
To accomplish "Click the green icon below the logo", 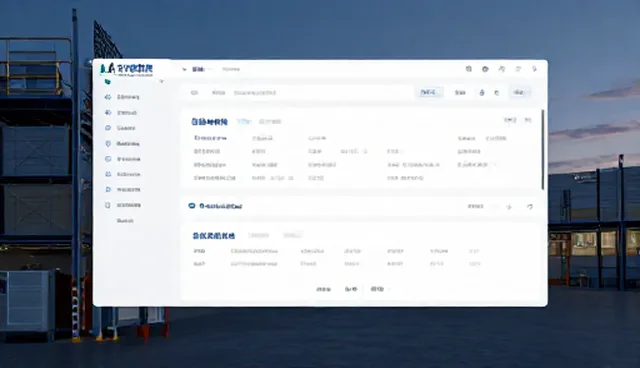I will (x=107, y=82).
